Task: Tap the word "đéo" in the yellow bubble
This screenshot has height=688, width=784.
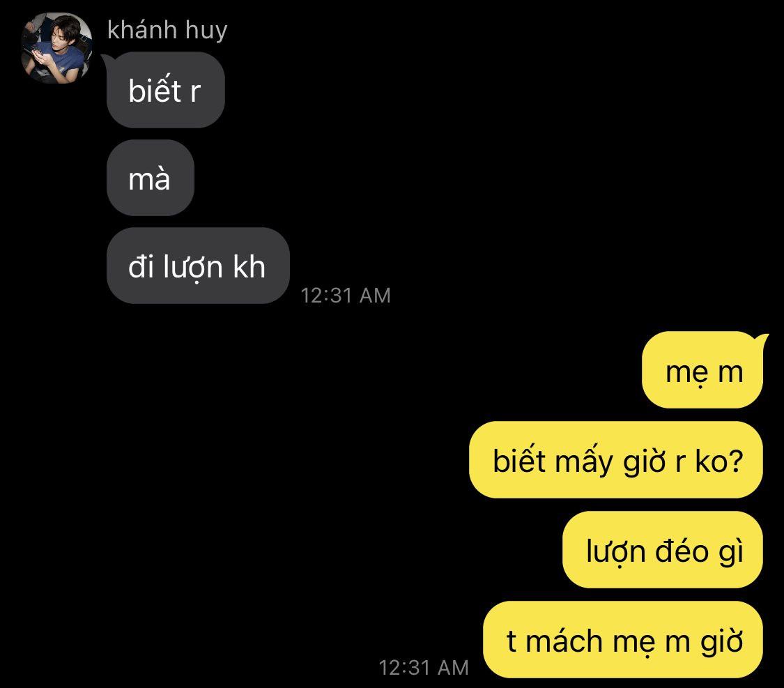Action: [682, 551]
